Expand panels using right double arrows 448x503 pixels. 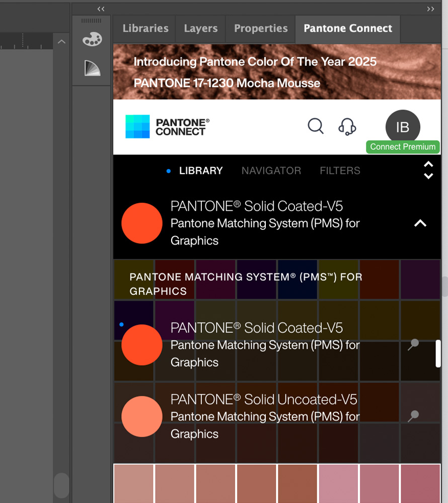pyautogui.click(x=431, y=9)
